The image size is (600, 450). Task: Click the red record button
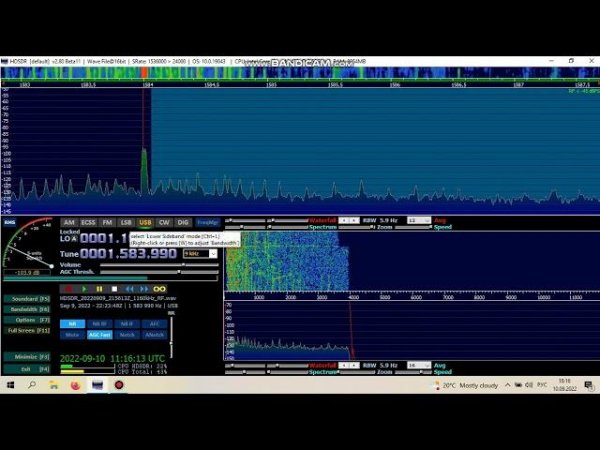click(x=68, y=289)
